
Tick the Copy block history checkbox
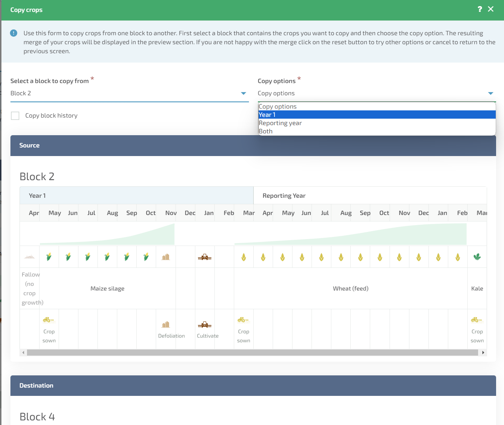click(15, 115)
